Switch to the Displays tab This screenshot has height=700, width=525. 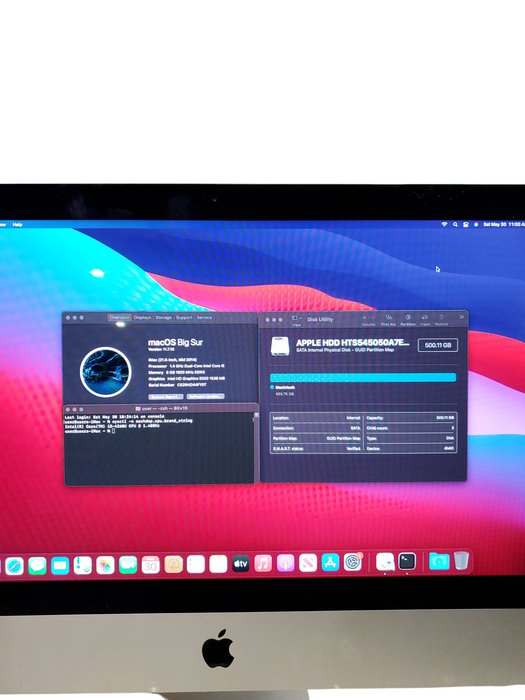142,317
